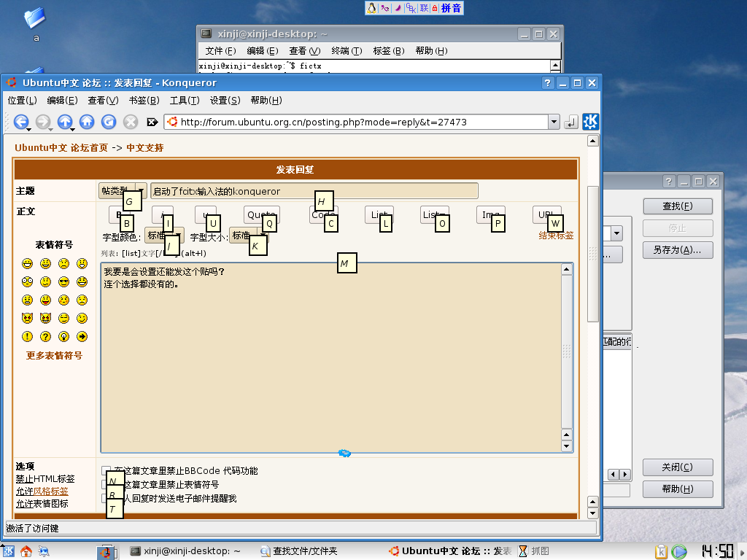Open the 字型颜色 font color dropdown

pyautogui.click(x=164, y=236)
